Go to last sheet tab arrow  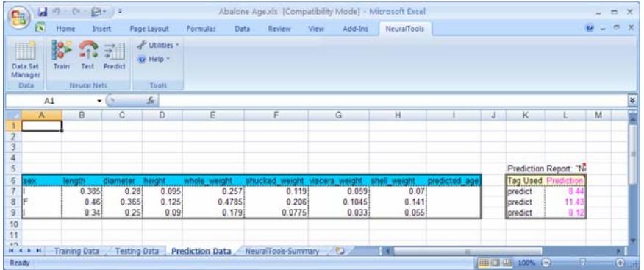pyautogui.click(x=39, y=251)
